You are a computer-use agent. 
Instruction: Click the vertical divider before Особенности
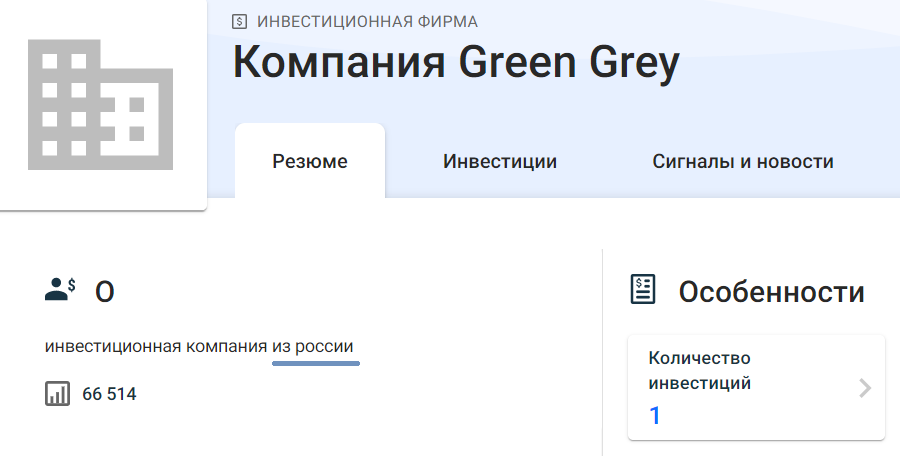tap(602, 350)
